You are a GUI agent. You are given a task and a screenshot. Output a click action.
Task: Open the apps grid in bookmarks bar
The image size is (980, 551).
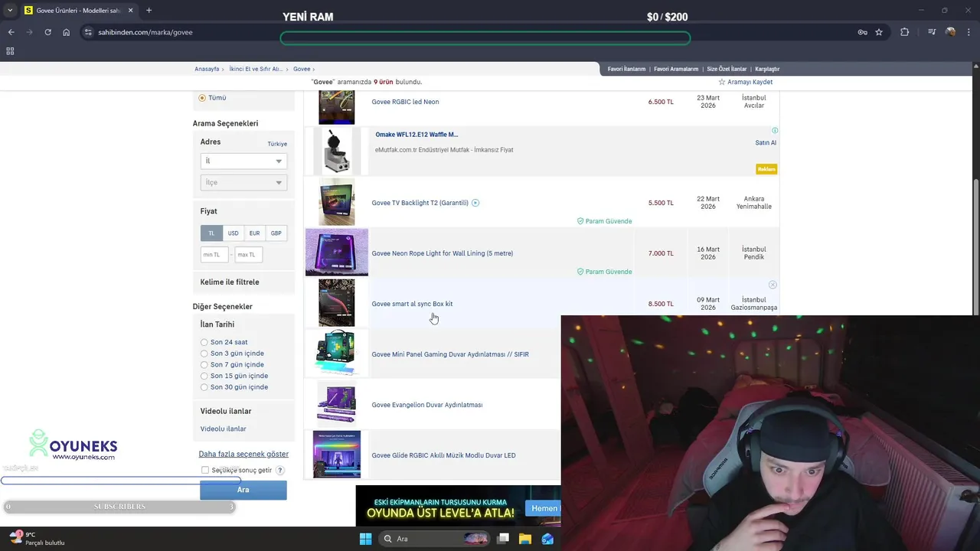coord(10,51)
